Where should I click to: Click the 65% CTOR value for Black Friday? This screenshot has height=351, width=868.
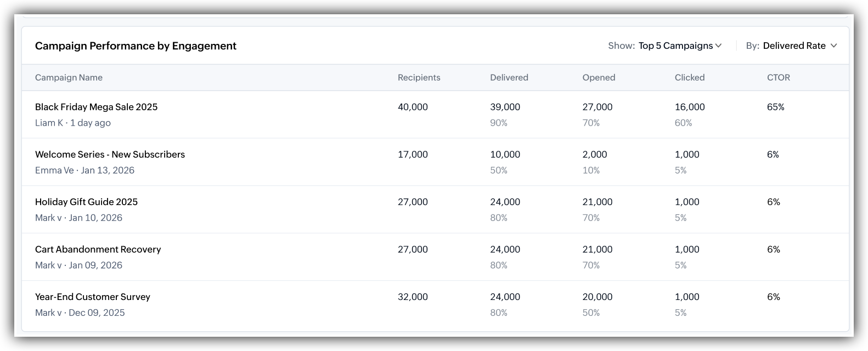(x=775, y=107)
